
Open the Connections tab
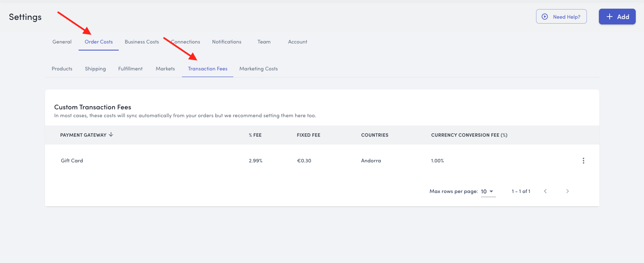point(186,42)
